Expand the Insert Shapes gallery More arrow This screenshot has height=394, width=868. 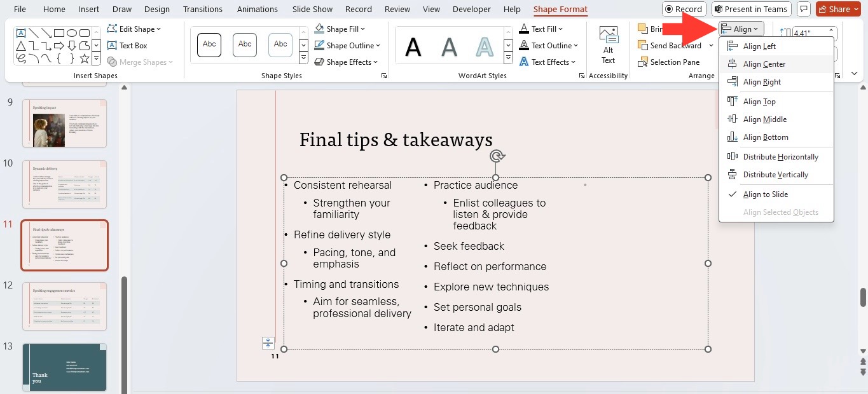[96, 58]
